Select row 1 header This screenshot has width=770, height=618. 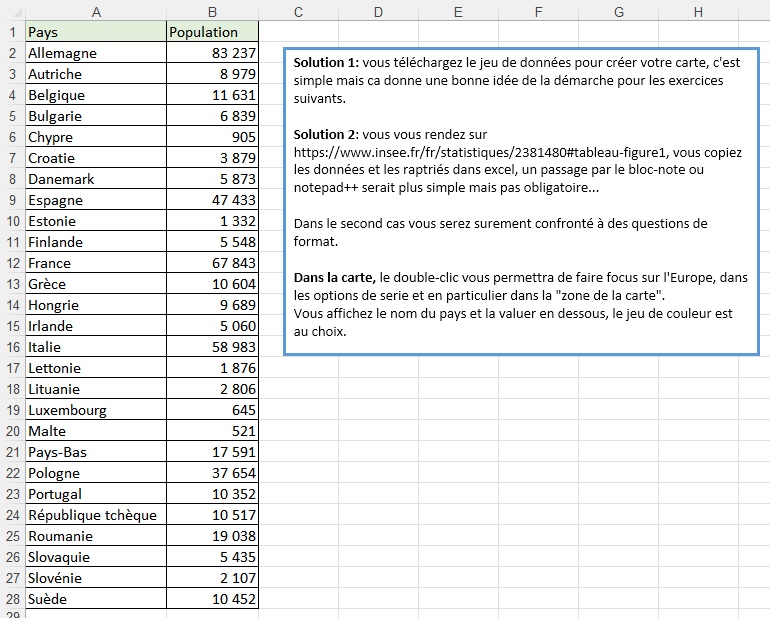(12, 32)
